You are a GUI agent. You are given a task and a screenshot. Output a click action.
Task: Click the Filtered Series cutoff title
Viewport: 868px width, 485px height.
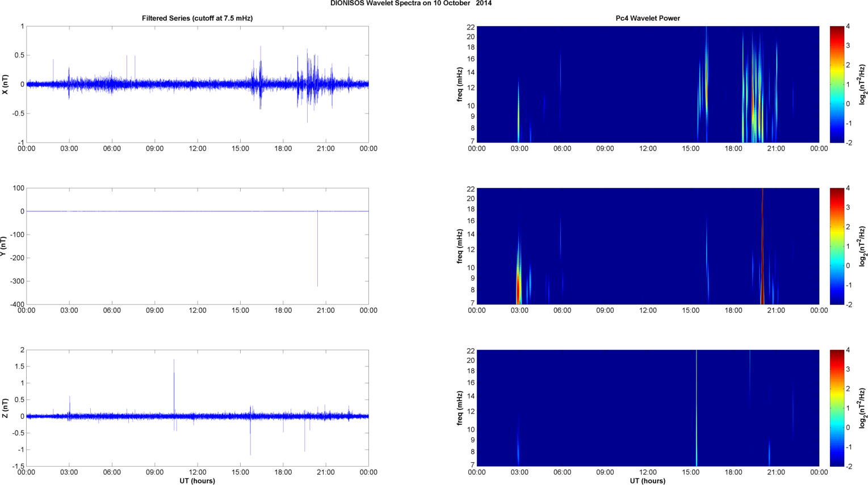pos(197,18)
